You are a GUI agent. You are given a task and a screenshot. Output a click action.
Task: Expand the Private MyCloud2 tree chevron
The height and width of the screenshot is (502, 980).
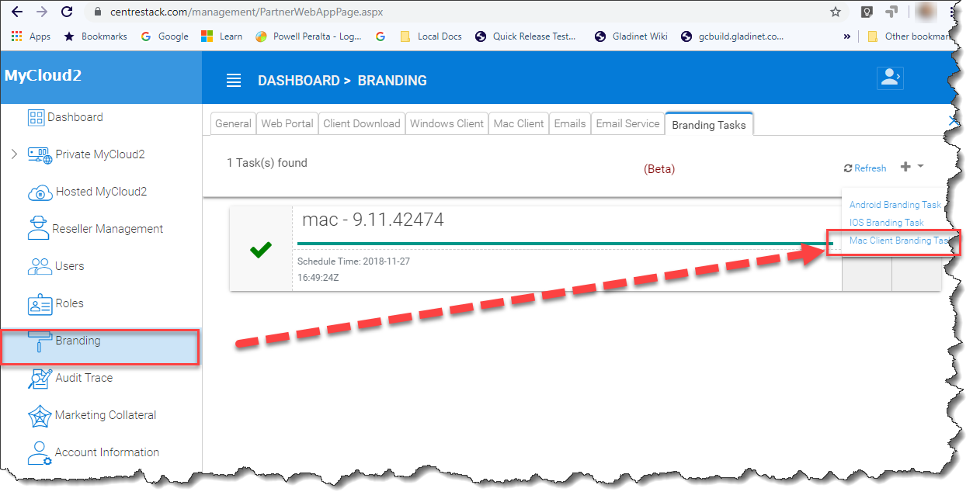point(14,154)
